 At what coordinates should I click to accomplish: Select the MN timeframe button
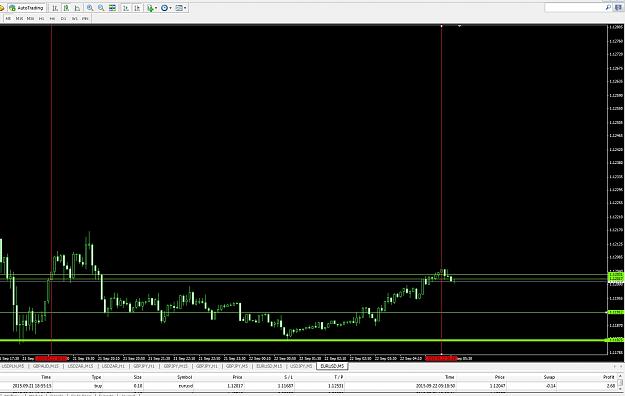[x=85, y=18]
